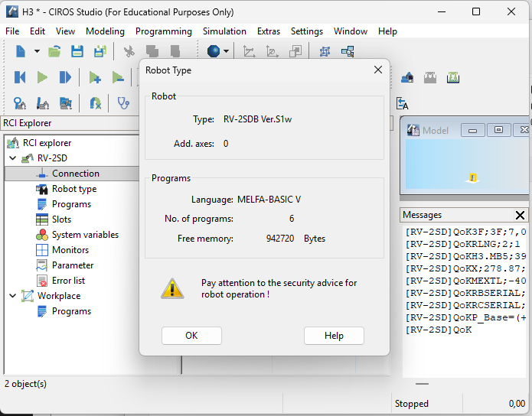Click the green play-plus icon
Screen dimensions: 532x416
point(95,77)
